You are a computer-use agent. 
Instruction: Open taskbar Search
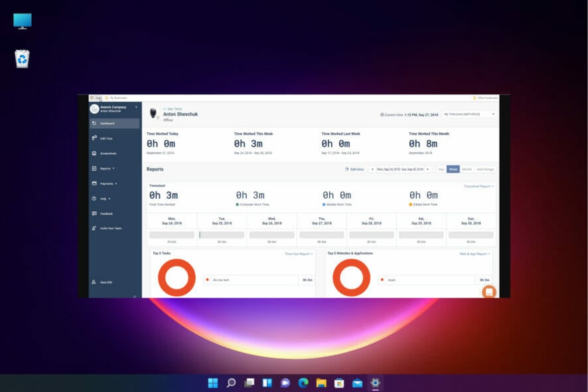pos(231,383)
